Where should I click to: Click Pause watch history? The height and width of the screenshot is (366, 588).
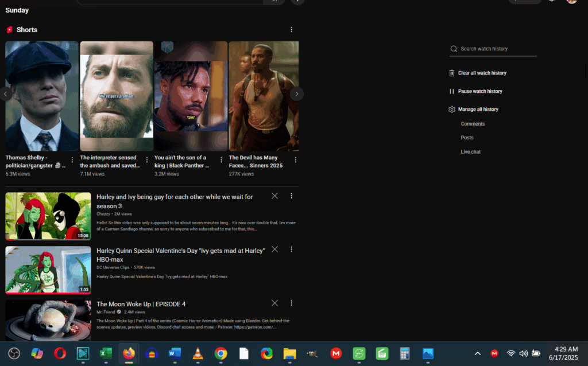480,91
